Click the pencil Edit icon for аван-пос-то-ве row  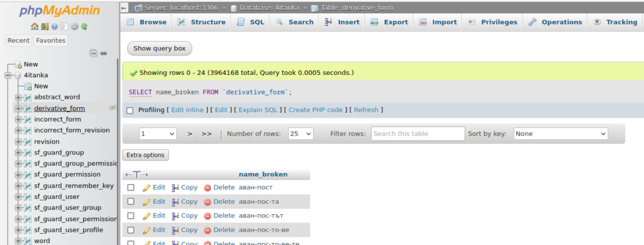click(147, 231)
